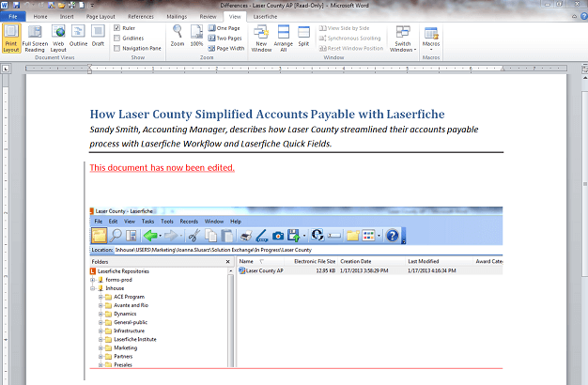Switch to the Insert ribbon tab
588x385 pixels.
pyautogui.click(x=67, y=17)
